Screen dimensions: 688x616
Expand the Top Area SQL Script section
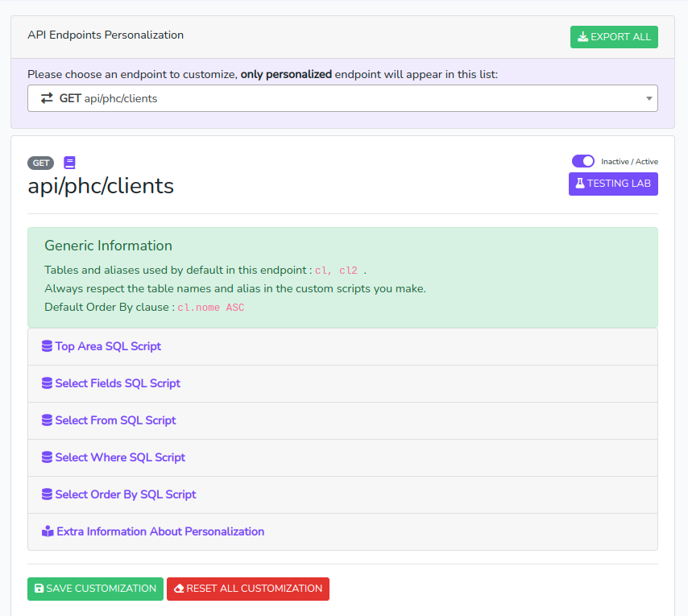(108, 346)
